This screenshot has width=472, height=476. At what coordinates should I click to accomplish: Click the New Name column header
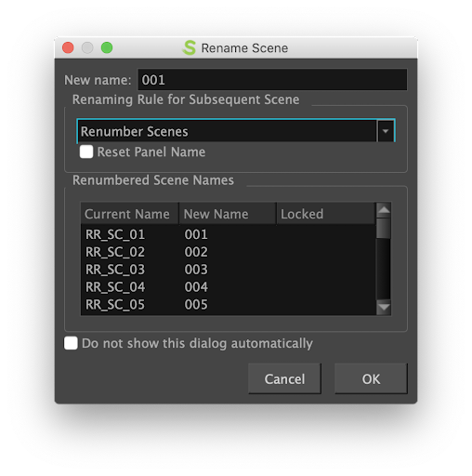click(228, 214)
